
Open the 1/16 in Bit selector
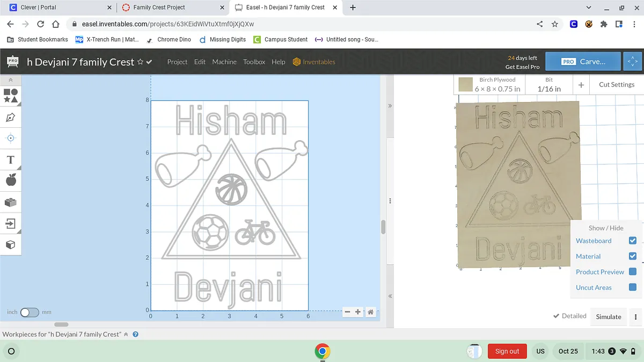pos(548,84)
